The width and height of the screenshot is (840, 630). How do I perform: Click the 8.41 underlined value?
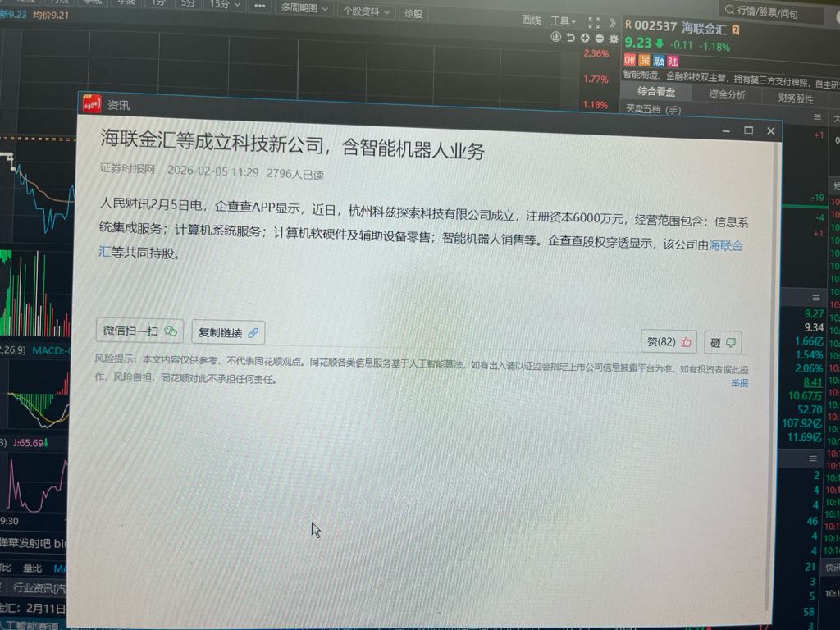click(x=813, y=382)
